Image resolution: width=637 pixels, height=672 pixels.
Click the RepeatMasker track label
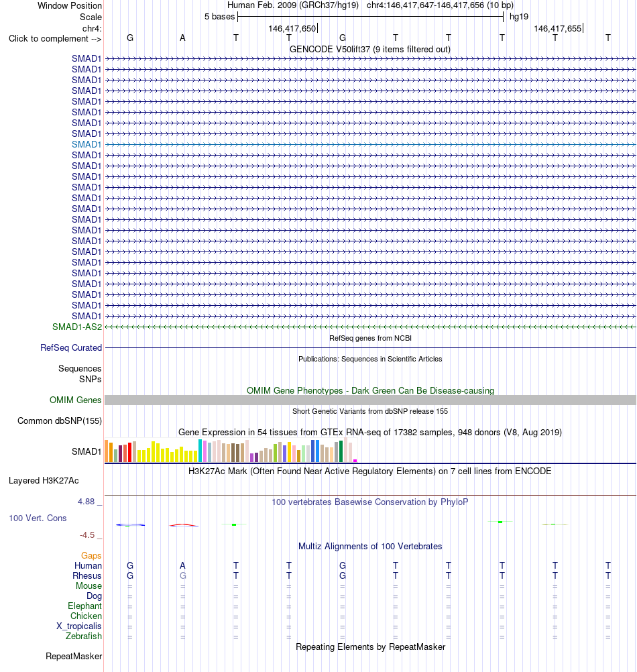pyautogui.click(x=74, y=657)
